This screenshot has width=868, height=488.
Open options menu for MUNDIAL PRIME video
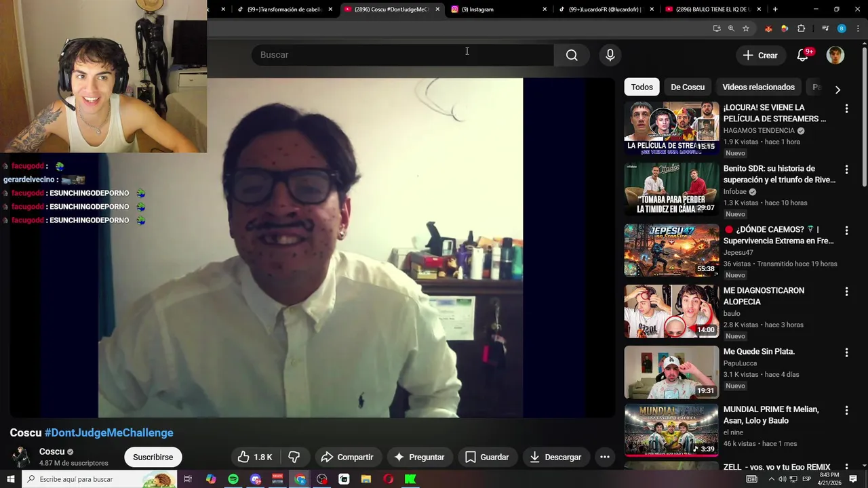846,410
